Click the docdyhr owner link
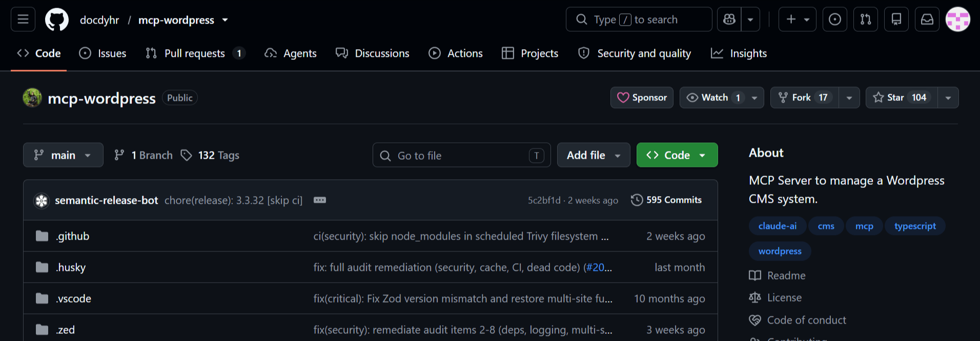 (x=99, y=20)
